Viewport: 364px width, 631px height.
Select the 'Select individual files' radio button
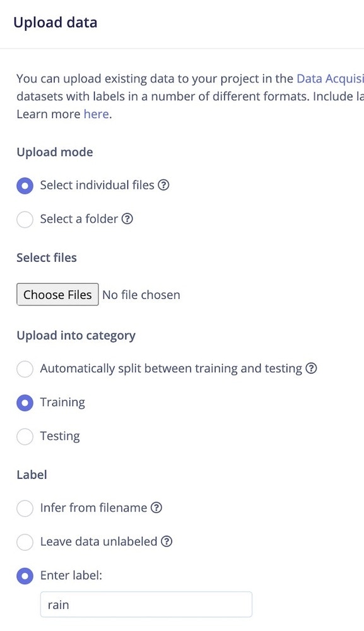[25, 186]
